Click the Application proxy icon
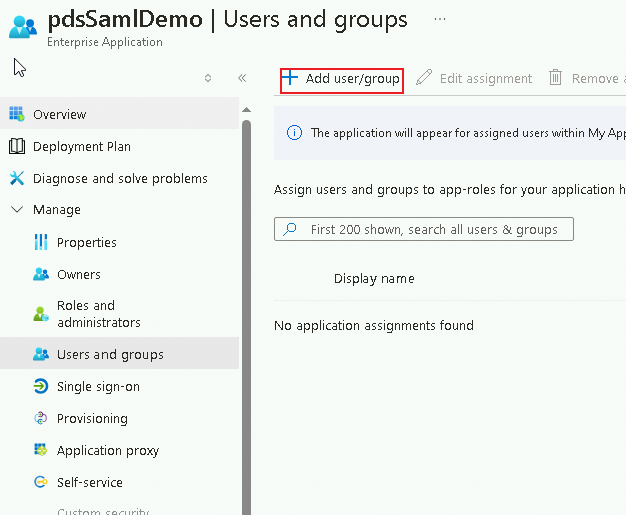 (x=41, y=450)
